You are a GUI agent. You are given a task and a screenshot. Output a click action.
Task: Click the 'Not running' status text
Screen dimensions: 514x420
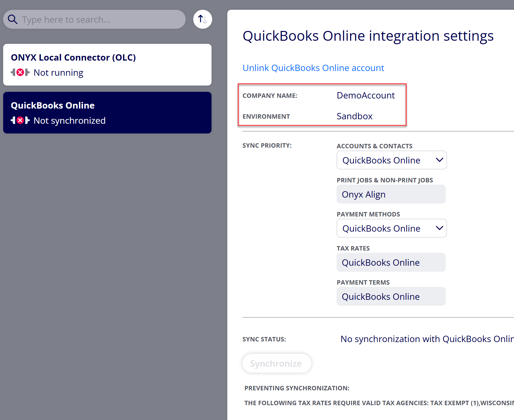[58, 73]
